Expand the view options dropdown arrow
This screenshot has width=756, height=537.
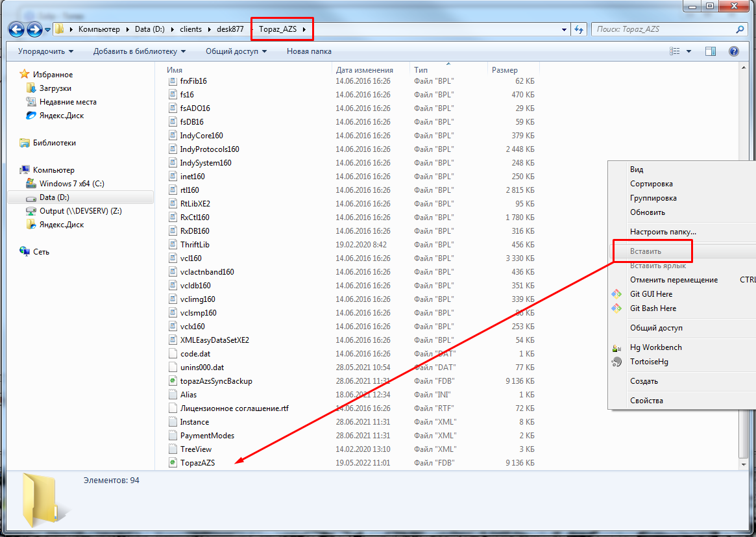(689, 51)
